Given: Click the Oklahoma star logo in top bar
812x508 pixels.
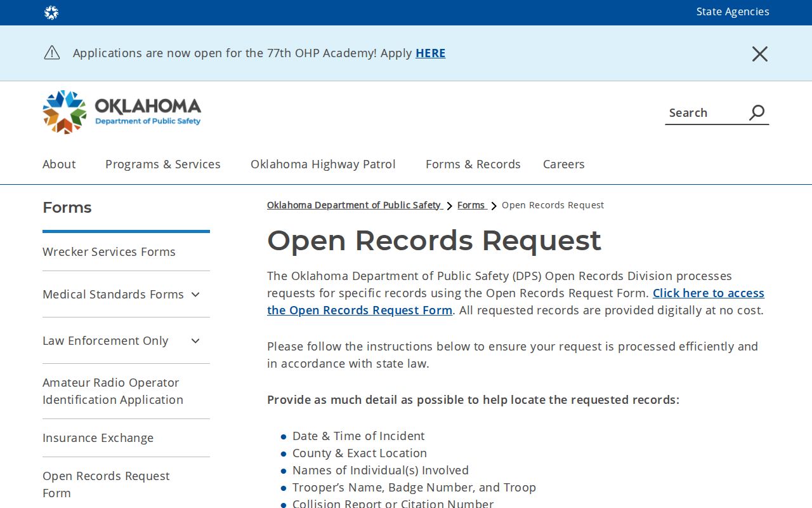Looking at the screenshot, I should coord(51,13).
